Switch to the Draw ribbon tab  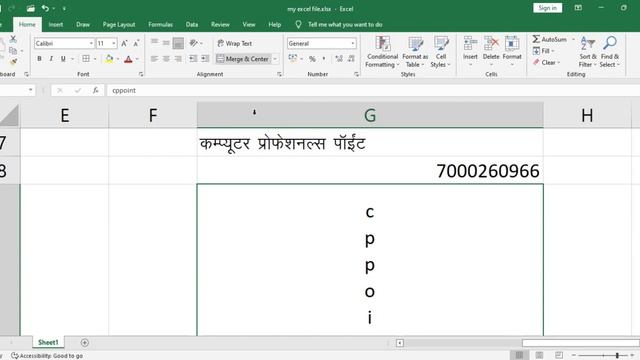(83, 24)
